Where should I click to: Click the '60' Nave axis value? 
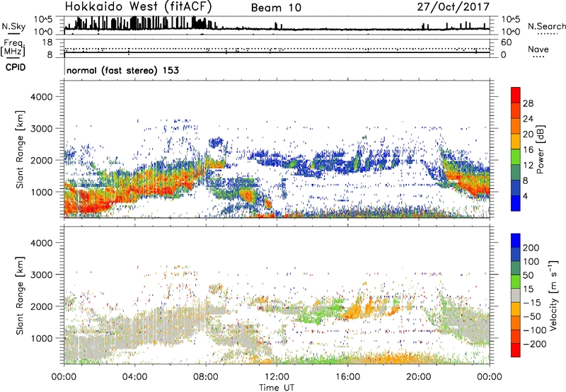506,42
